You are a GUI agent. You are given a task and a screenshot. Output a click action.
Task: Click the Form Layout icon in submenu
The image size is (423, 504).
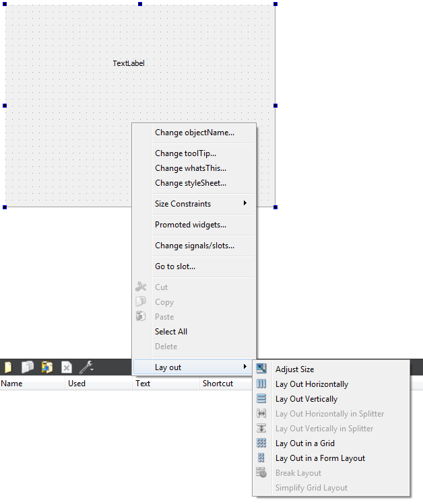[261, 458]
